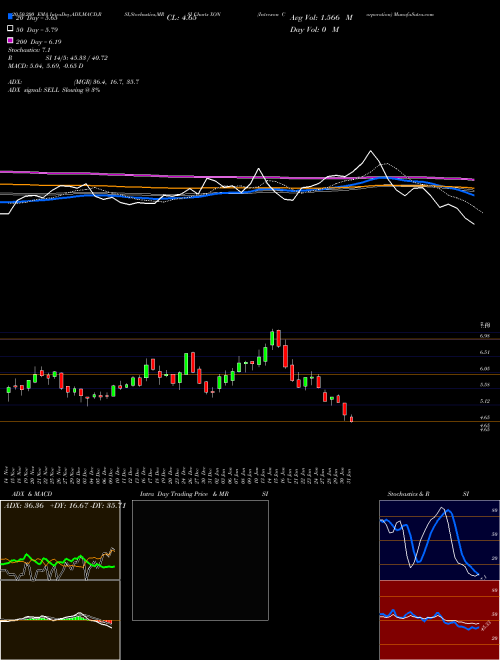This screenshot has width=500, height=660.
Task: Click the 'CL: 4.65' closing price label
Action: [x=182, y=18]
